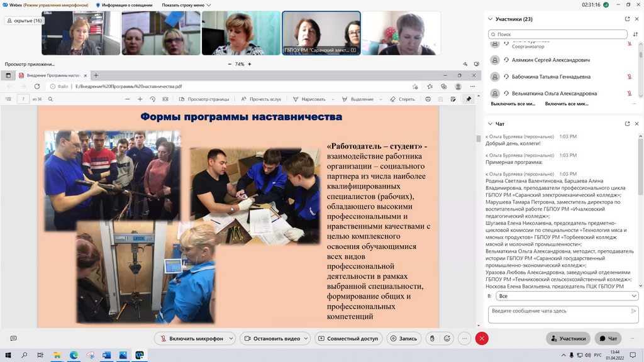
Task: Show hidden Windows tray icons
Action: pyautogui.click(x=563, y=355)
